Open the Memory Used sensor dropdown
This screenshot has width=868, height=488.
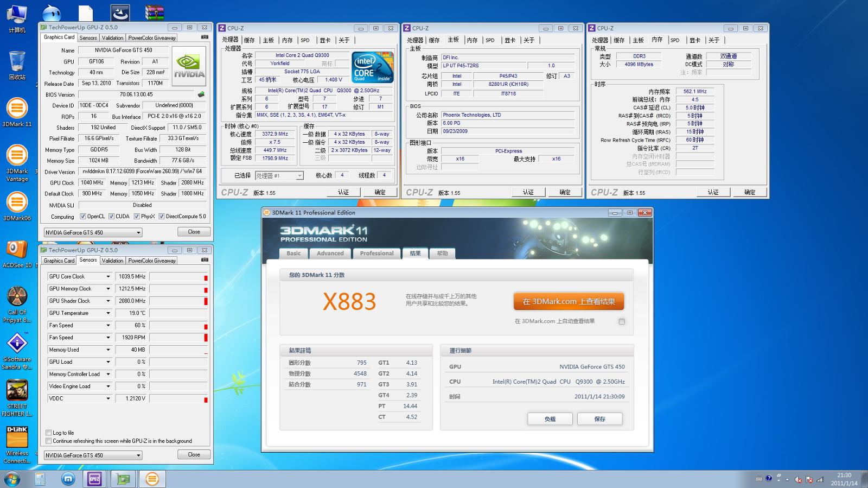(108, 350)
